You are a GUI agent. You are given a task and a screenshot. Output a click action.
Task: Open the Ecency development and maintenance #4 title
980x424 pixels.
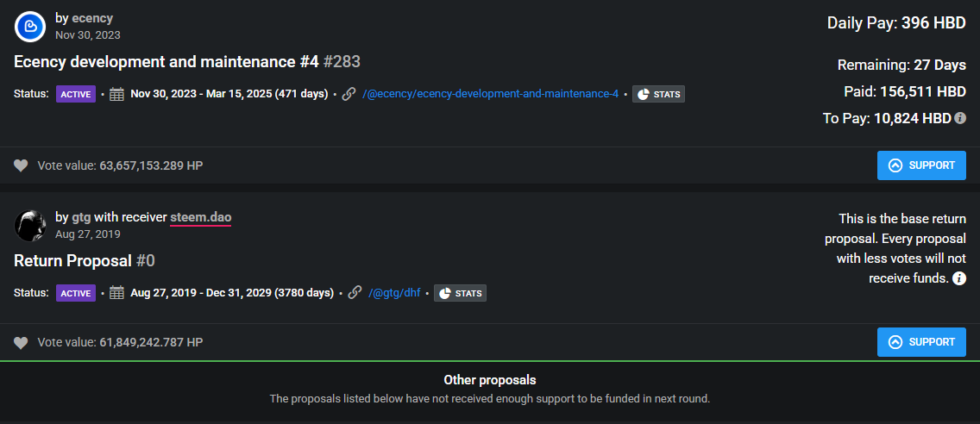coord(187,62)
